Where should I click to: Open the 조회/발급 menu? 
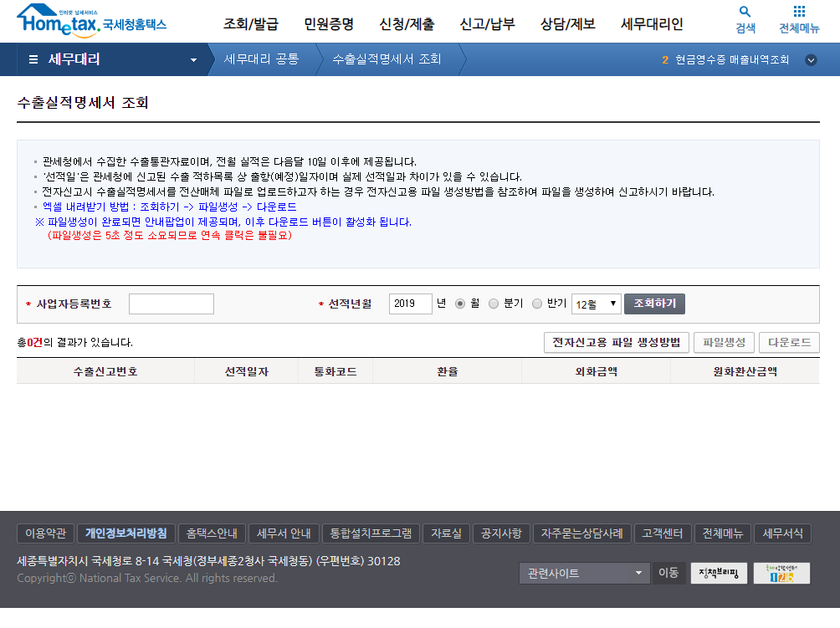(x=251, y=23)
